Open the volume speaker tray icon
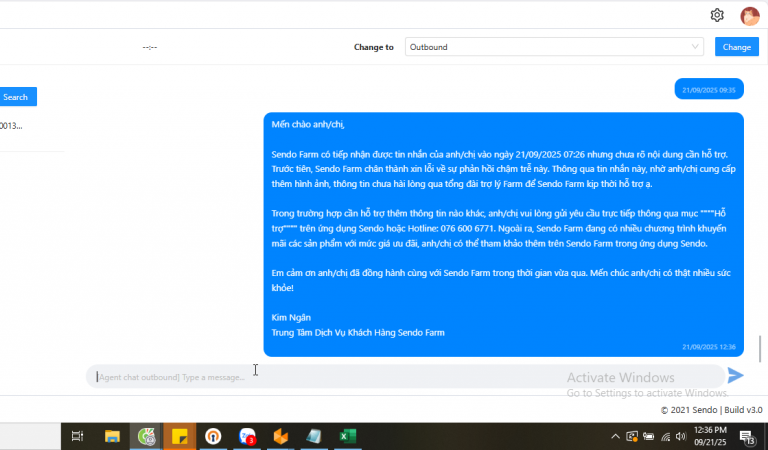768x450 pixels. tap(681, 436)
